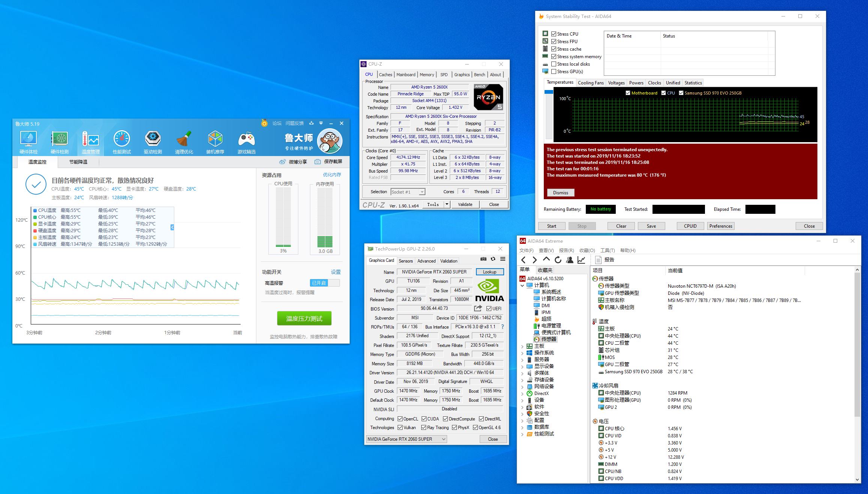This screenshot has height=494, width=868.
Task: Dismiss the stress test warning message
Action: point(560,193)
